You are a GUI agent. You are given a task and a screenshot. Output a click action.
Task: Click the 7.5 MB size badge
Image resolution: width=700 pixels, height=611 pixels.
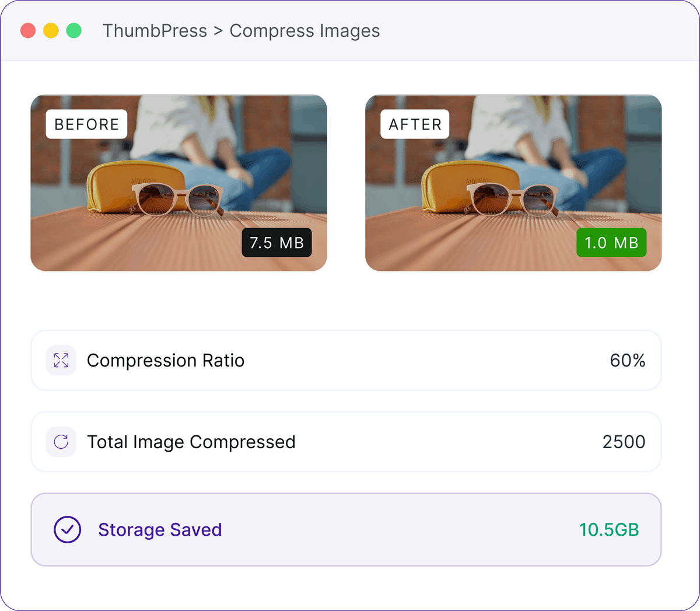[277, 243]
